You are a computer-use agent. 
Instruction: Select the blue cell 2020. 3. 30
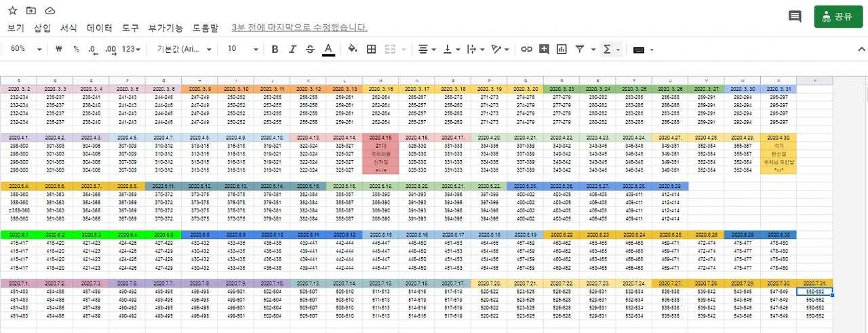pyautogui.click(x=742, y=88)
